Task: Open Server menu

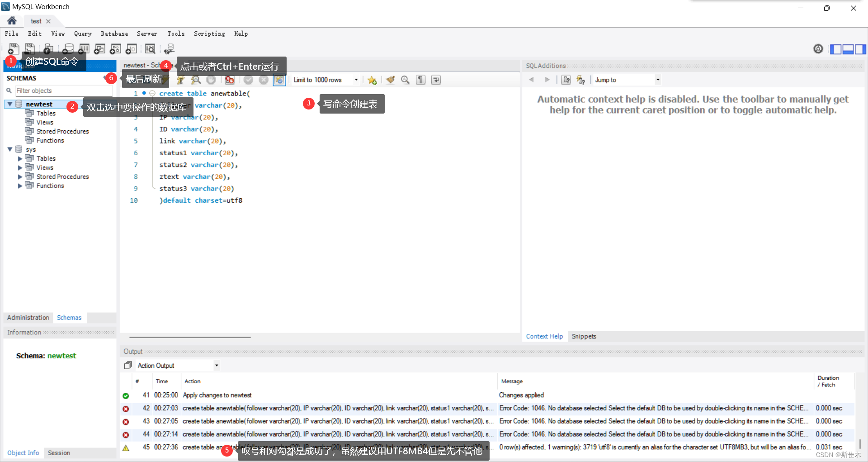Action: (147, 33)
